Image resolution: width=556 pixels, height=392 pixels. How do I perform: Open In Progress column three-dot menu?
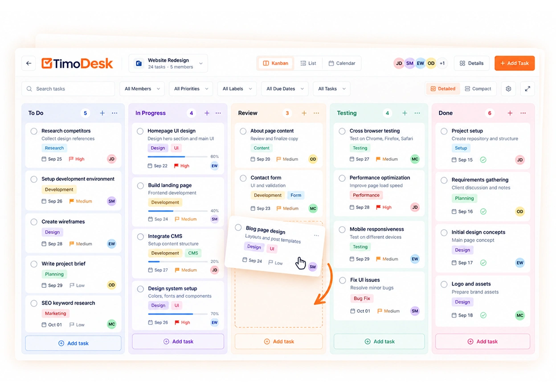click(x=218, y=113)
